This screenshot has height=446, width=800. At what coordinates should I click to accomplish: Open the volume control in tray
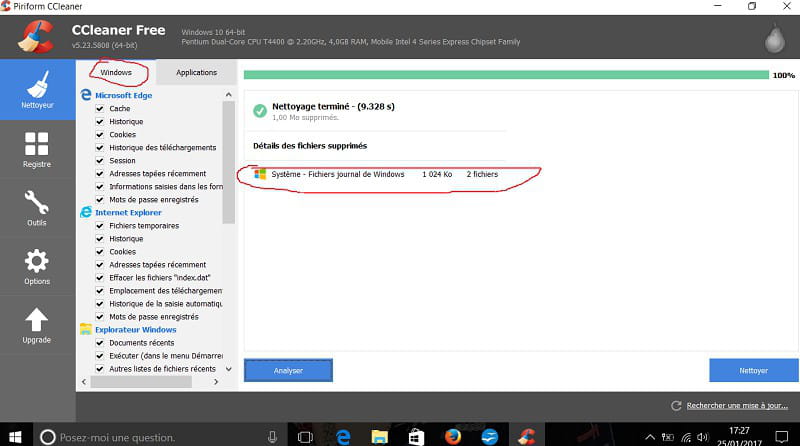point(703,437)
